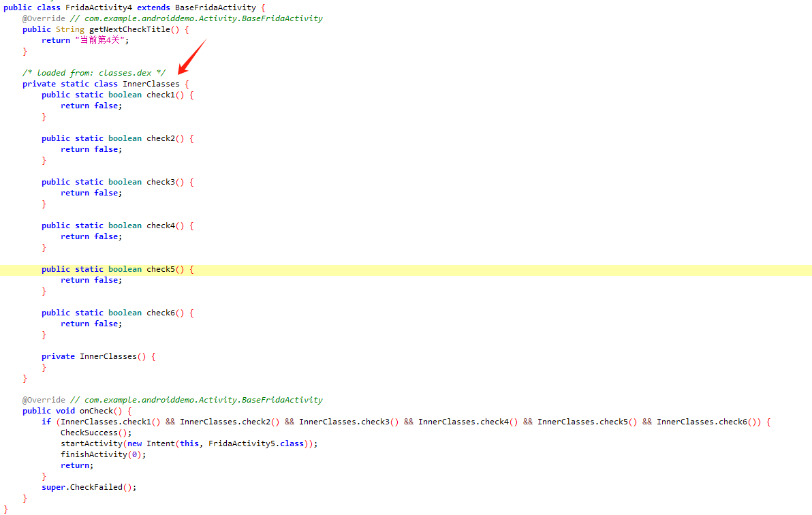
Task: Click the check1 method declaration name
Action: tap(161, 95)
